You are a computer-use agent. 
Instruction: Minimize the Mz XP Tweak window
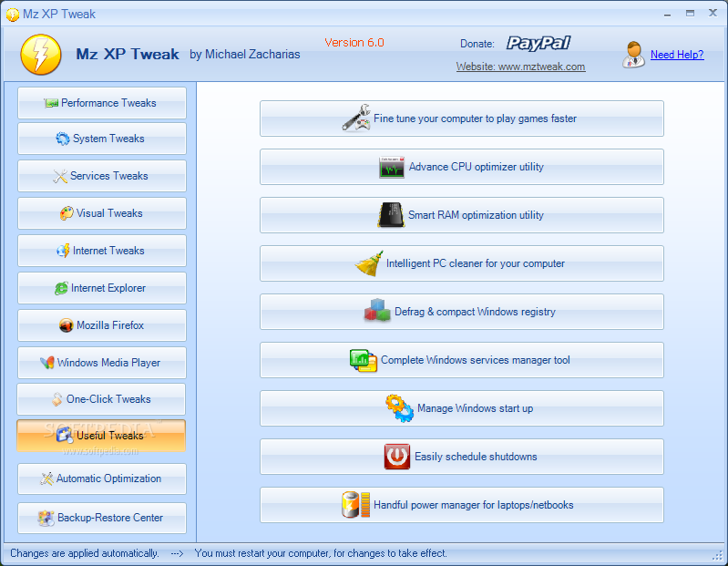pos(667,14)
